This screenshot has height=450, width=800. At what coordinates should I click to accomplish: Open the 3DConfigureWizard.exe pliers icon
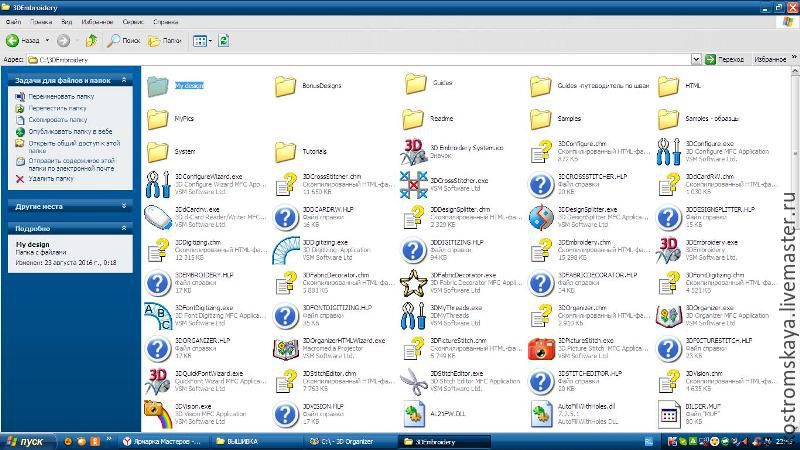(158, 184)
